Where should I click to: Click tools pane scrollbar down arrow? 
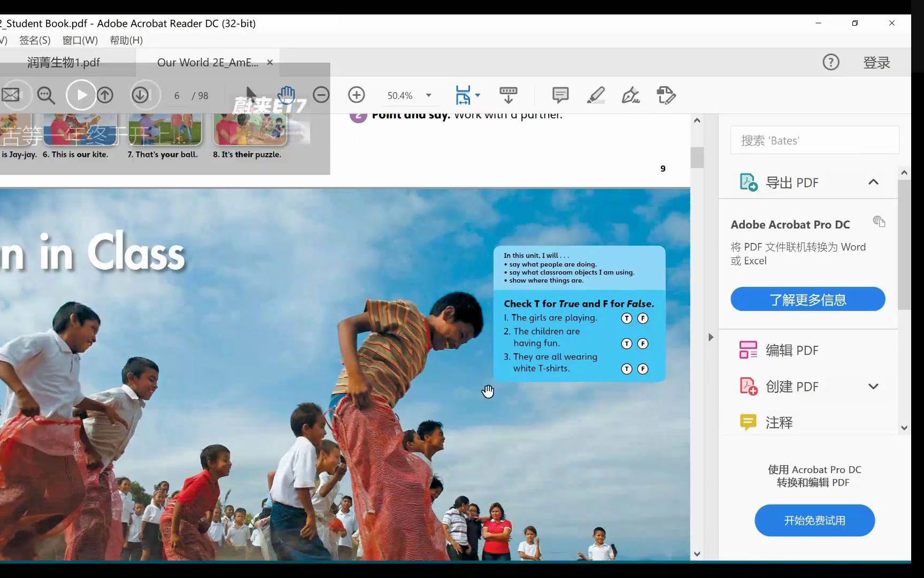(904, 428)
